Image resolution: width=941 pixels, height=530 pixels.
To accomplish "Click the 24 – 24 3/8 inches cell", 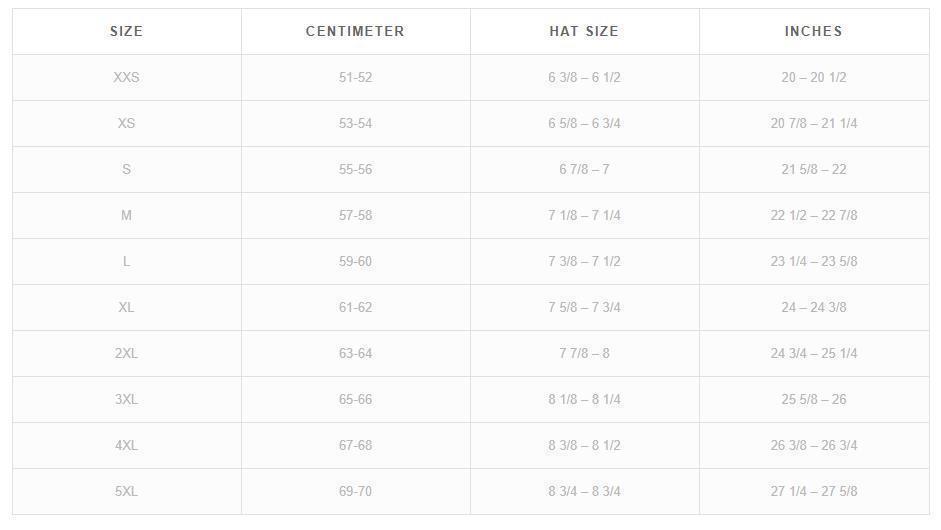I will point(813,307).
